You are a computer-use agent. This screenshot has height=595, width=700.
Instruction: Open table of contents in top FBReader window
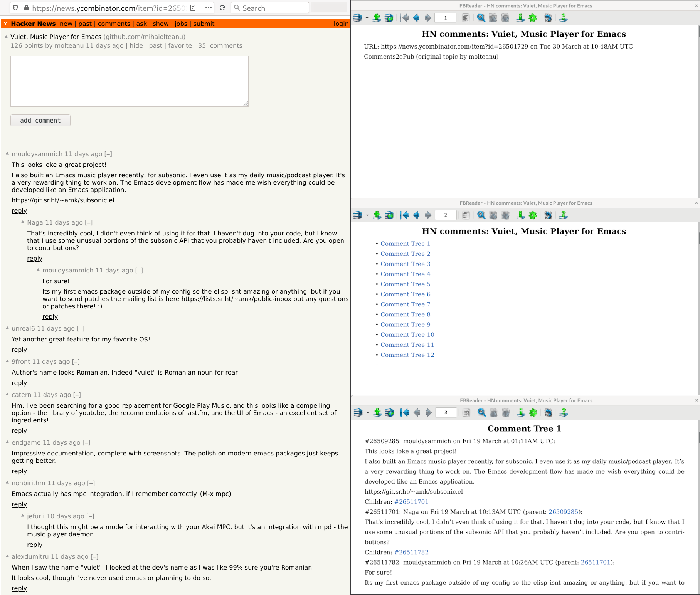tap(466, 18)
